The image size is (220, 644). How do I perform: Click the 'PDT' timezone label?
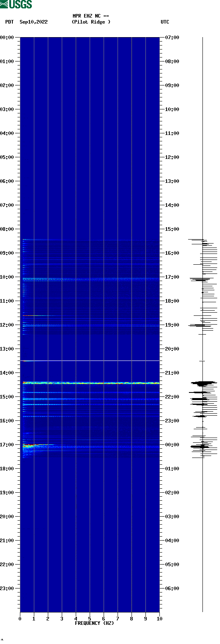click(x=9, y=22)
